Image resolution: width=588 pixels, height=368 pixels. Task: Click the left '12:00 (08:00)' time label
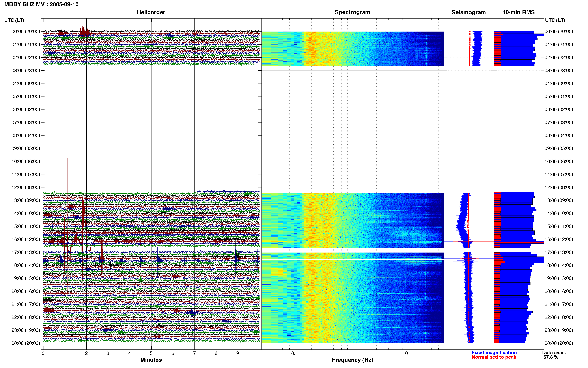click(26, 187)
